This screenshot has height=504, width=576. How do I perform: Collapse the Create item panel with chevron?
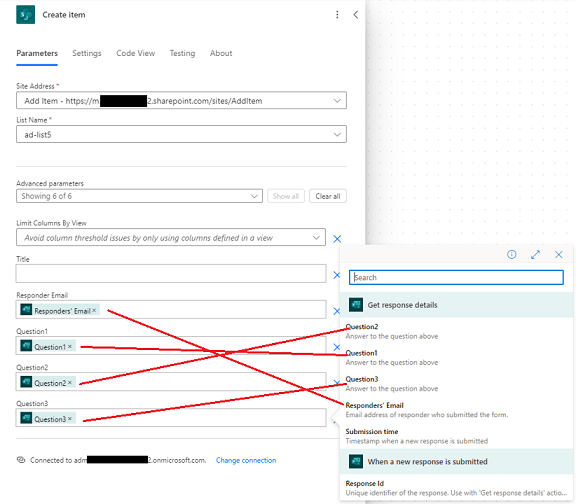[356, 15]
